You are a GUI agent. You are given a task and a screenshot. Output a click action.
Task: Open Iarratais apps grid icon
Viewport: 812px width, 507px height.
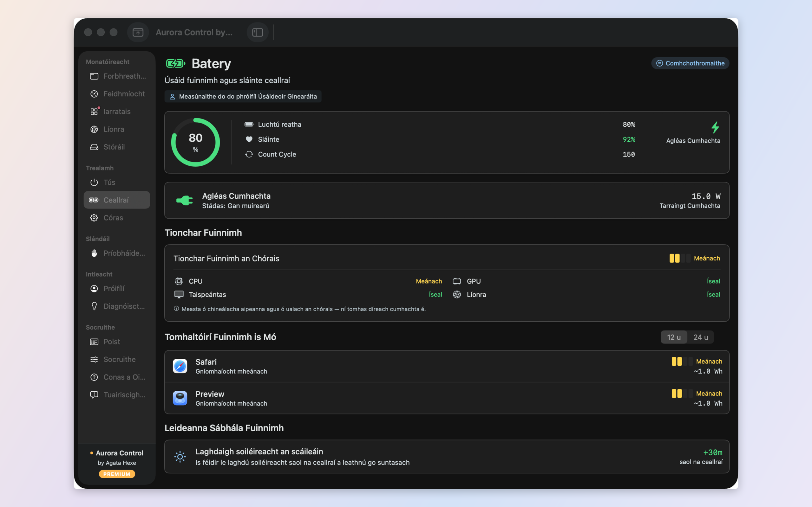pyautogui.click(x=94, y=112)
